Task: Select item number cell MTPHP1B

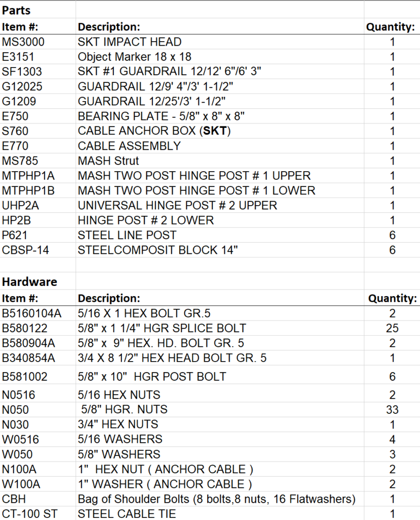Action: tap(28, 190)
